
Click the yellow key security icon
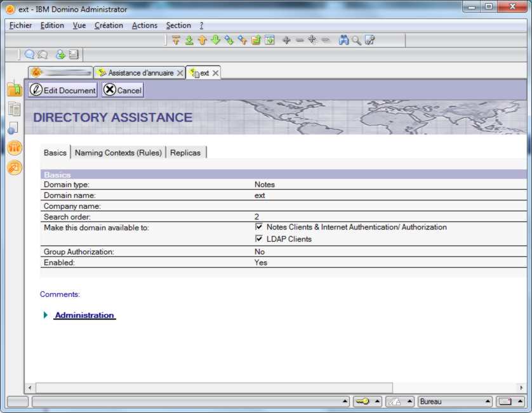pyautogui.click(x=362, y=402)
